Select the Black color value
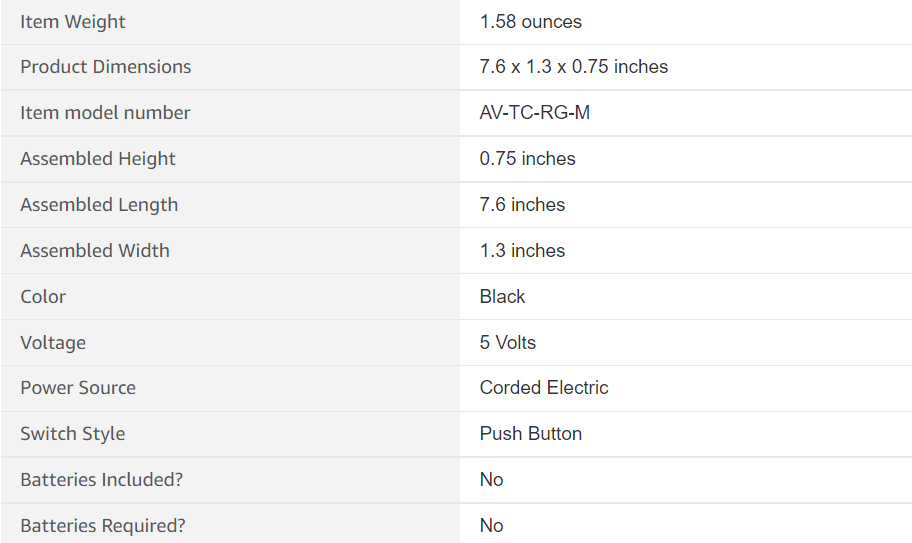This screenshot has width=912, height=543. (502, 296)
